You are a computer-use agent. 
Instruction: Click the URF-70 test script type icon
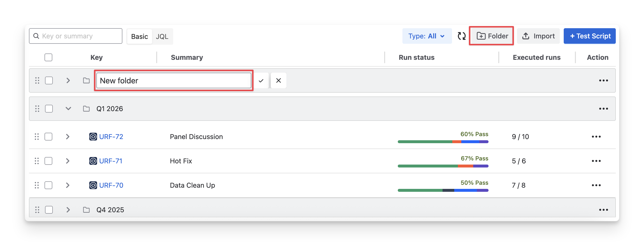(x=93, y=185)
